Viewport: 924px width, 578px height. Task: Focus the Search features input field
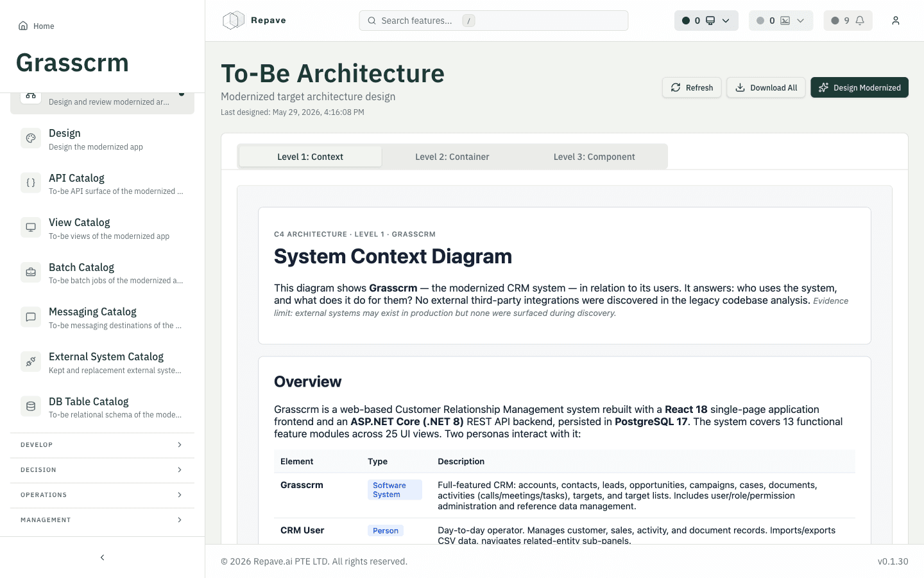coord(493,21)
